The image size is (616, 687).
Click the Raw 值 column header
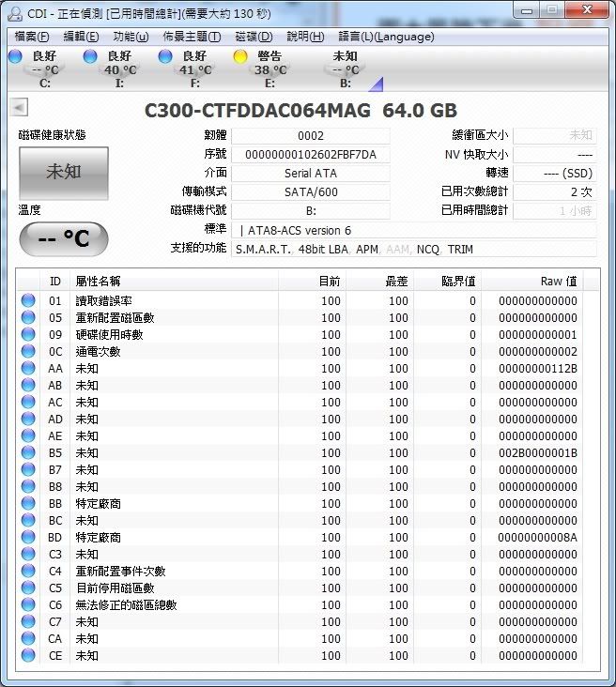pos(532,282)
